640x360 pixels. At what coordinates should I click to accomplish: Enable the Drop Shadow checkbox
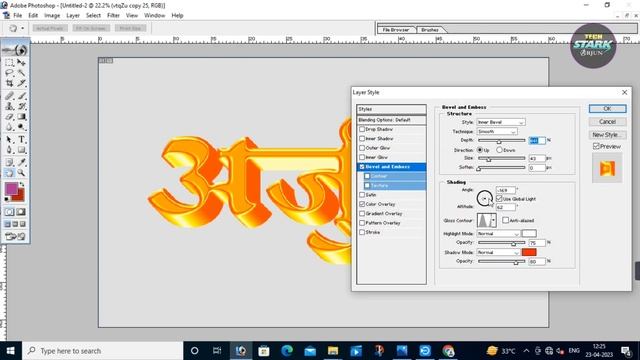(362, 129)
